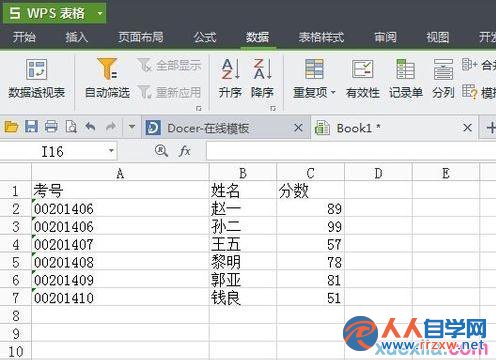Undo the last action
This screenshot has width=496, height=360.
click(x=90, y=127)
